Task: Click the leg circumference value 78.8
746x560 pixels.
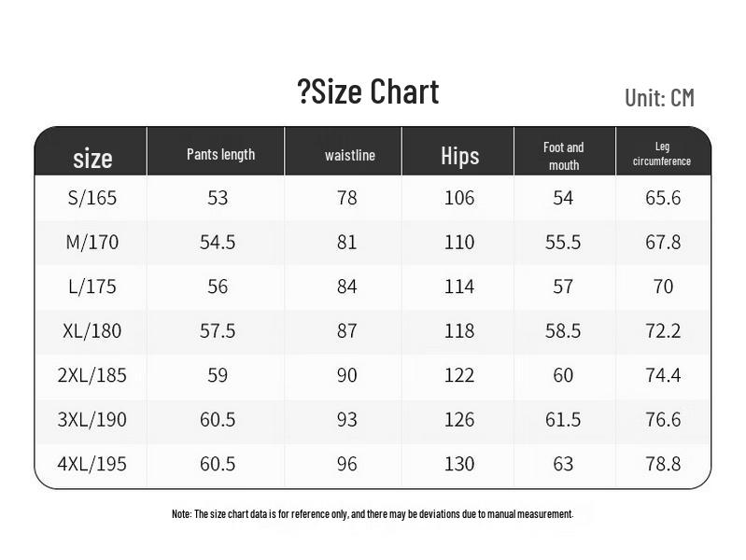Action: point(663,464)
